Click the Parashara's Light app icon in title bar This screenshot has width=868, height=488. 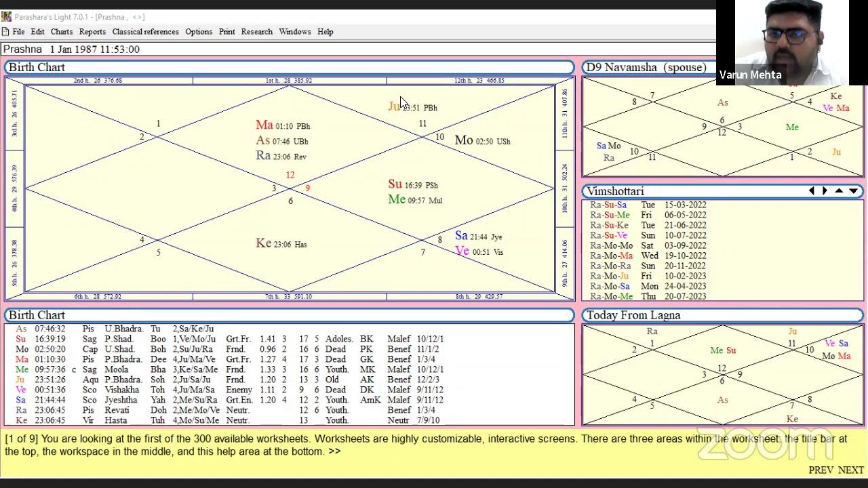[x=6, y=16]
